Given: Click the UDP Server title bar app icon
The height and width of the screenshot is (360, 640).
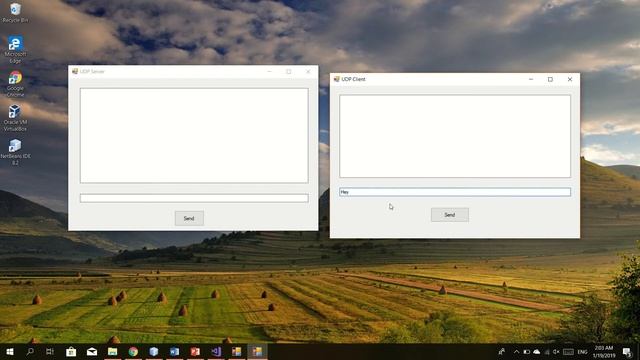Looking at the screenshot, I should point(75,71).
